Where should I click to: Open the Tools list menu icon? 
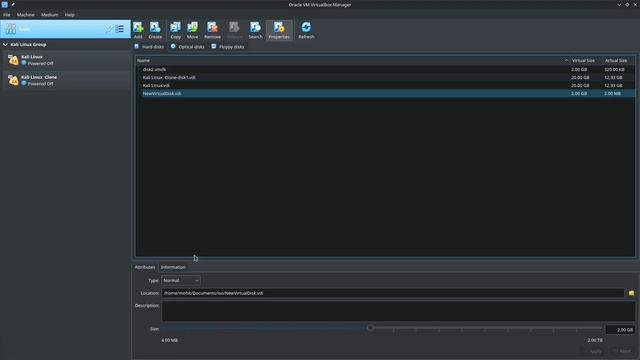(x=120, y=29)
